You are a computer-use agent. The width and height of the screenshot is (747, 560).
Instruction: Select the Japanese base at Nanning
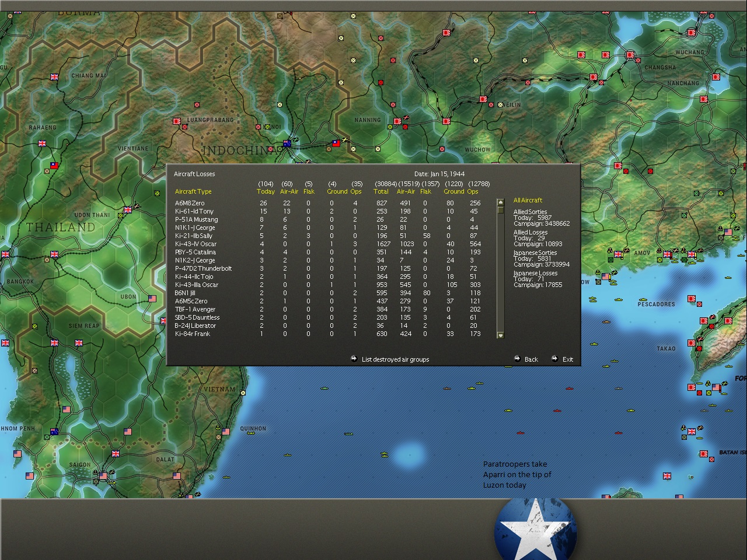click(x=397, y=121)
